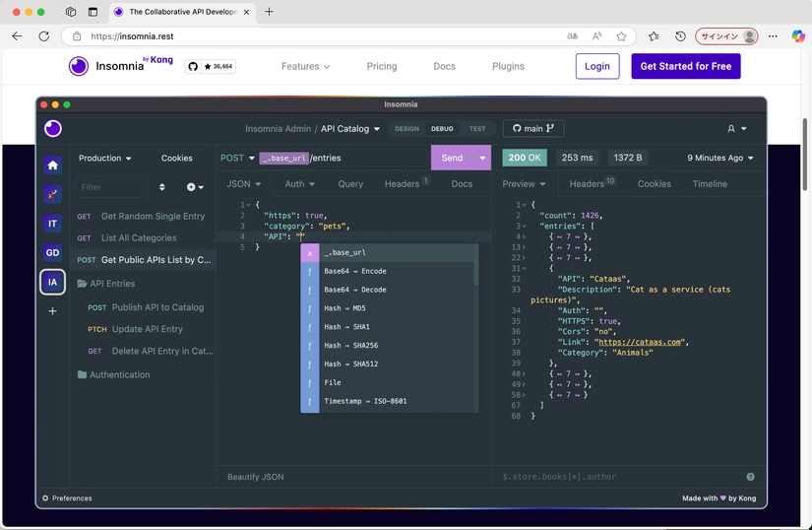Viewport: 812px width, 530px height.
Task: Click the sort order icon beside Filter
Action: pyautogui.click(x=162, y=187)
